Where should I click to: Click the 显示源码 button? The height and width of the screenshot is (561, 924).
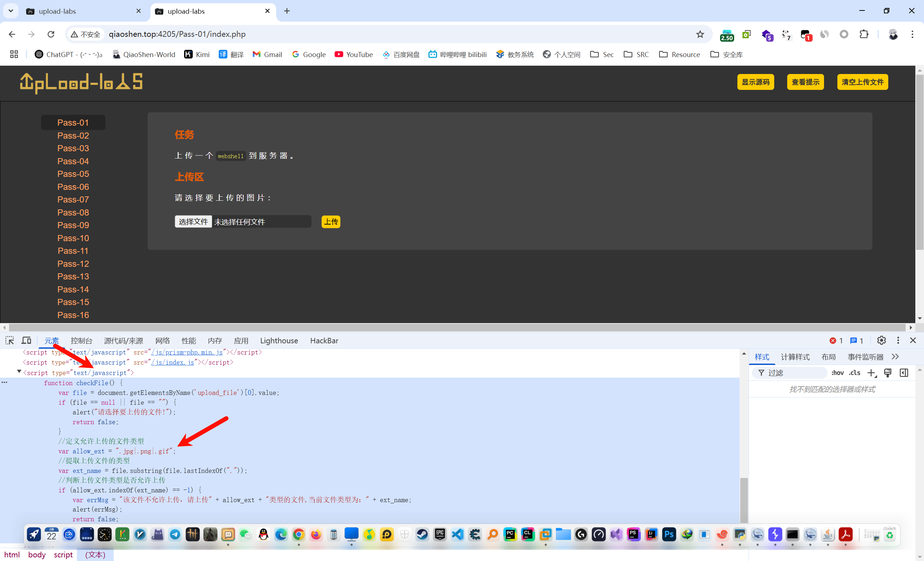[x=755, y=82]
